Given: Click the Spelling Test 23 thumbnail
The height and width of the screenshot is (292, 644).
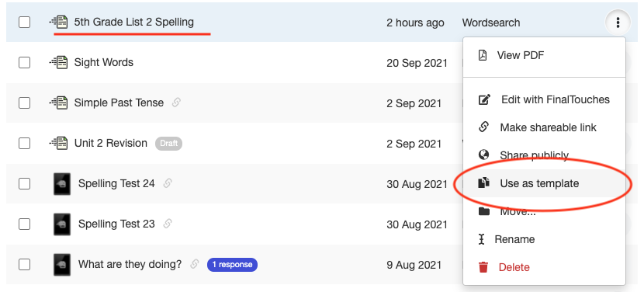Looking at the screenshot, I should coord(62,224).
